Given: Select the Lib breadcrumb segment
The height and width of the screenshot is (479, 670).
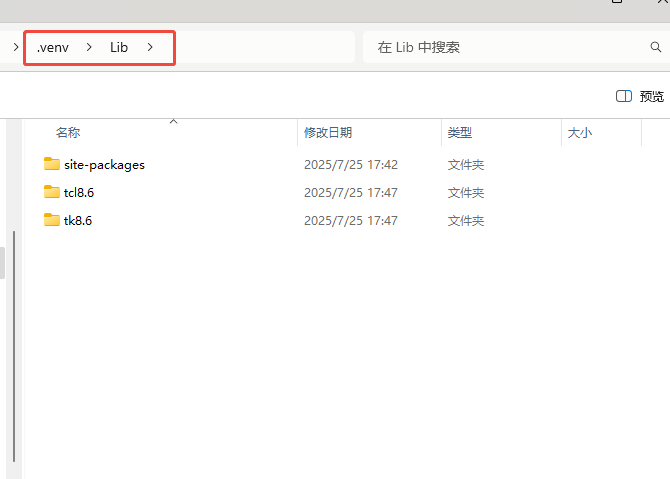Looking at the screenshot, I should tap(119, 47).
